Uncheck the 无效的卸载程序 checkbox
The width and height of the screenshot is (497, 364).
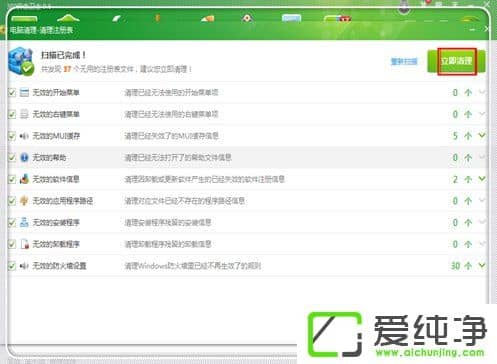tap(12, 244)
